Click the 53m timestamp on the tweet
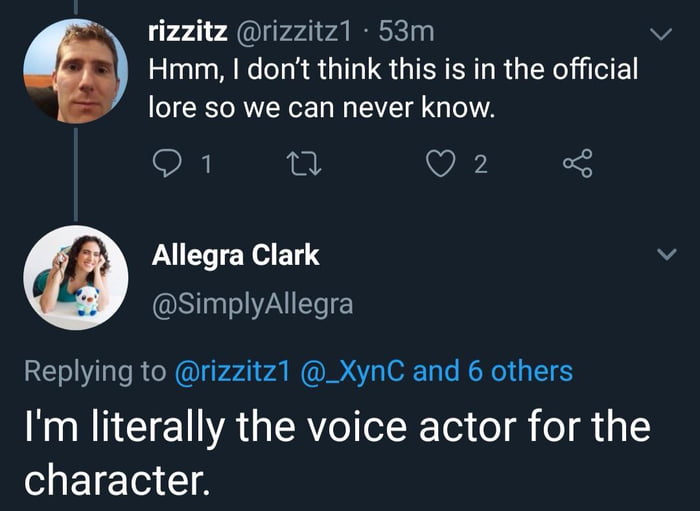The image size is (700, 511). 407,32
